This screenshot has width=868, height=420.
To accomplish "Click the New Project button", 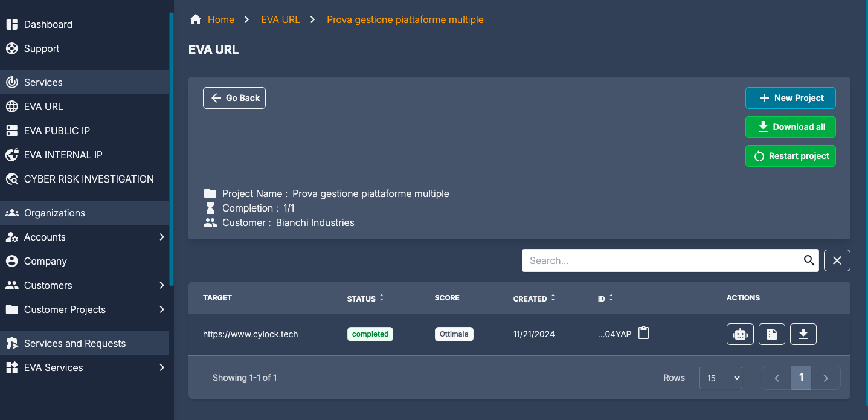I will [790, 97].
